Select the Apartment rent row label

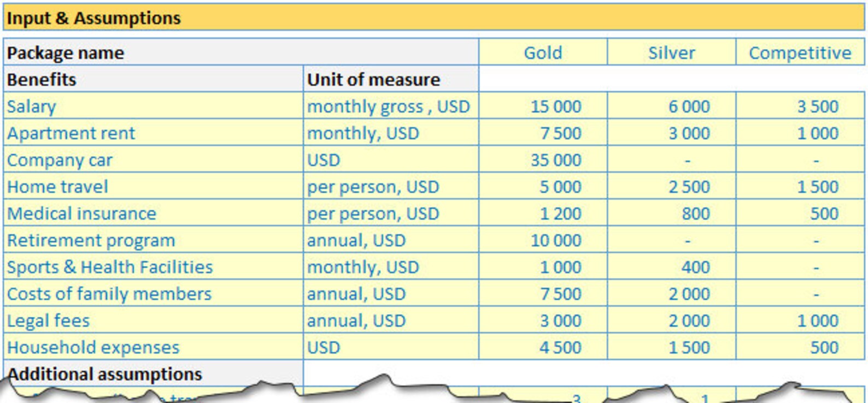[153, 133]
